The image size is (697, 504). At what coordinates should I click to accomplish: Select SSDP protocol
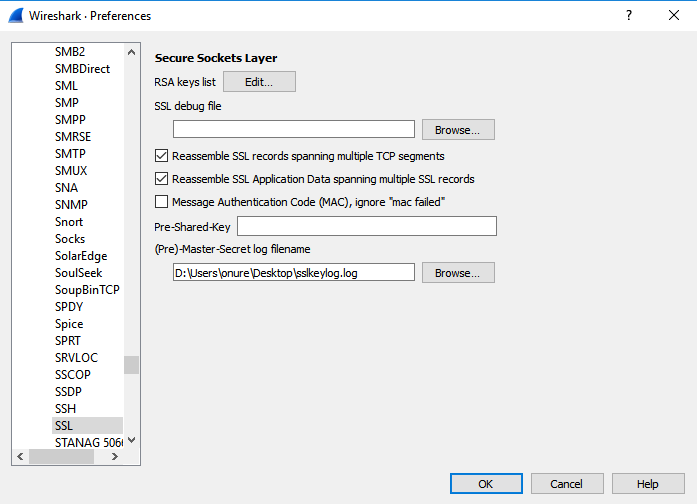click(x=68, y=392)
